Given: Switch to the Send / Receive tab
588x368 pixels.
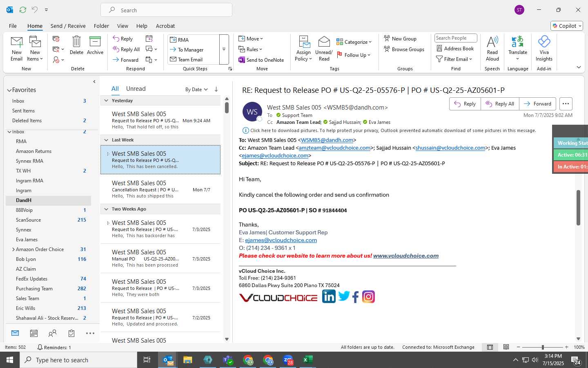Looking at the screenshot, I should pos(68,26).
